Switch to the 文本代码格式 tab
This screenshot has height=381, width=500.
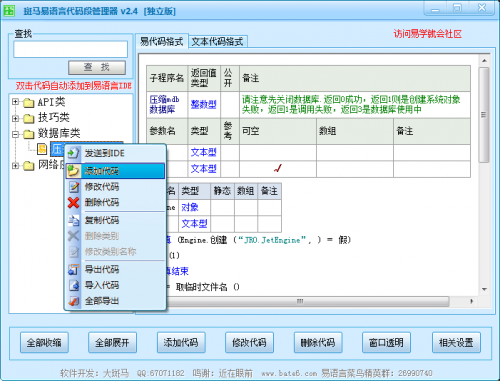[x=218, y=42]
